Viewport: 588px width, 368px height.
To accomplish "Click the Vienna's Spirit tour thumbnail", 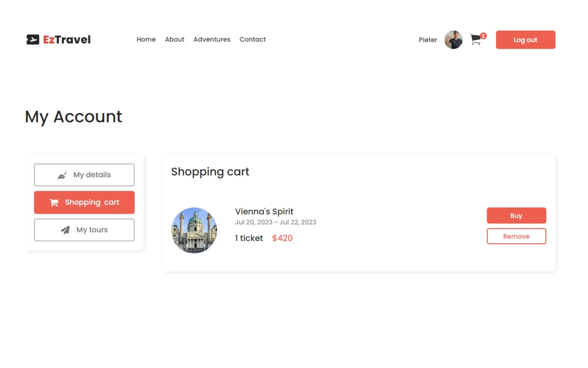I will 194,230.
